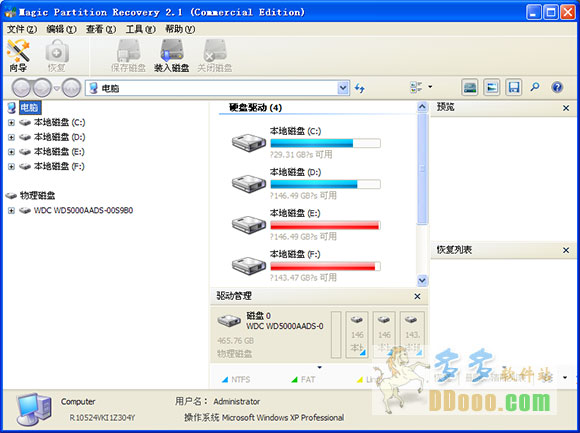Expand 本地磁盘 (D:) in the tree
Viewport: 580px width, 433px height.
tap(11, 137)
